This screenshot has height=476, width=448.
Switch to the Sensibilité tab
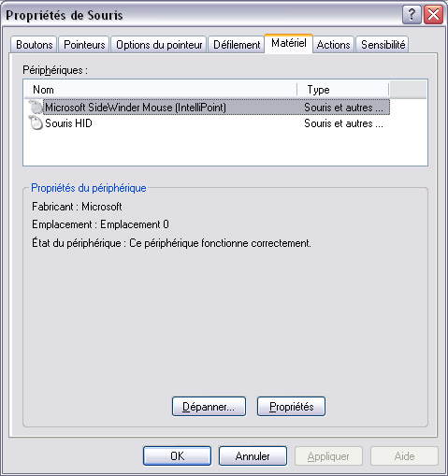pyautogui.click(x=383, y=45)
